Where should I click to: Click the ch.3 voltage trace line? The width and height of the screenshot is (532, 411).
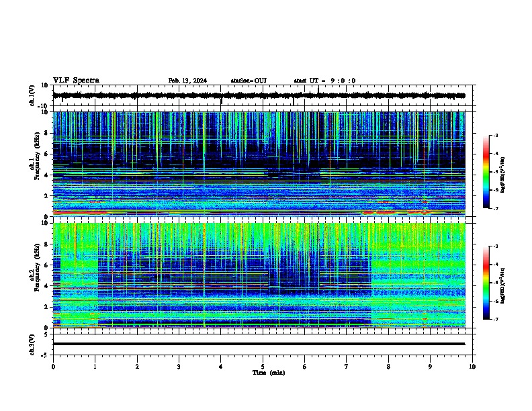pyautogui.click(x=259, y=344)
